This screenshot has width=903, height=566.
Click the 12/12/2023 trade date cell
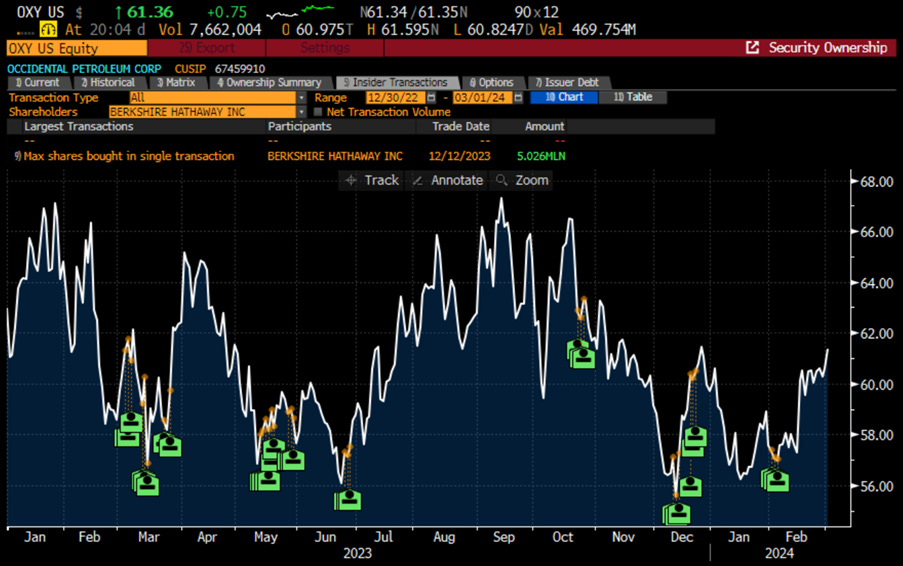pos(460,156)
